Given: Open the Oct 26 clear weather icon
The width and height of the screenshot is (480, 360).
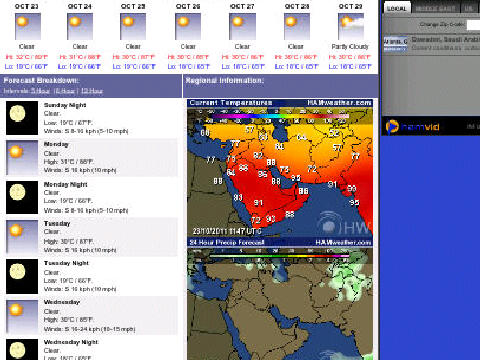Looking at the screenshot, I should coord(188,27).
